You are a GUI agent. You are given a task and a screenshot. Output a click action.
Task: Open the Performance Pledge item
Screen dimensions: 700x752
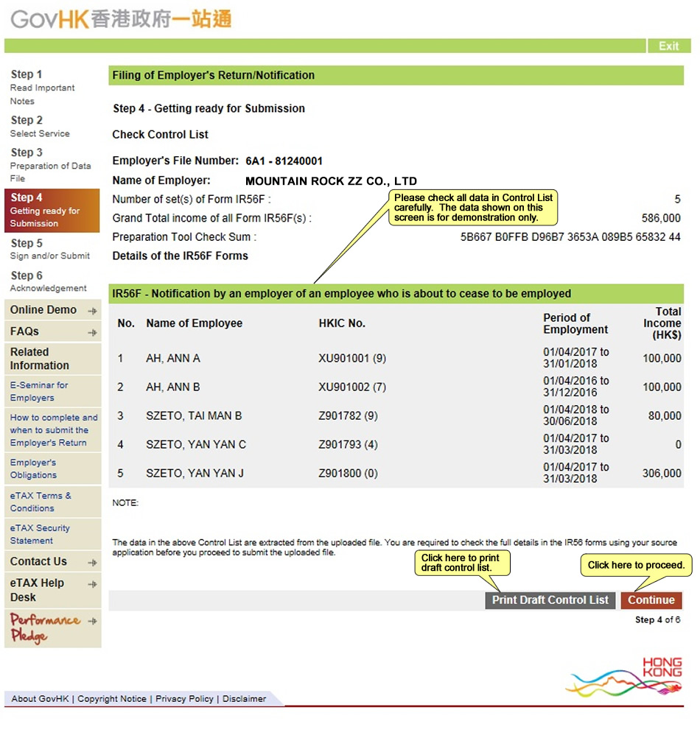(53, 628)
